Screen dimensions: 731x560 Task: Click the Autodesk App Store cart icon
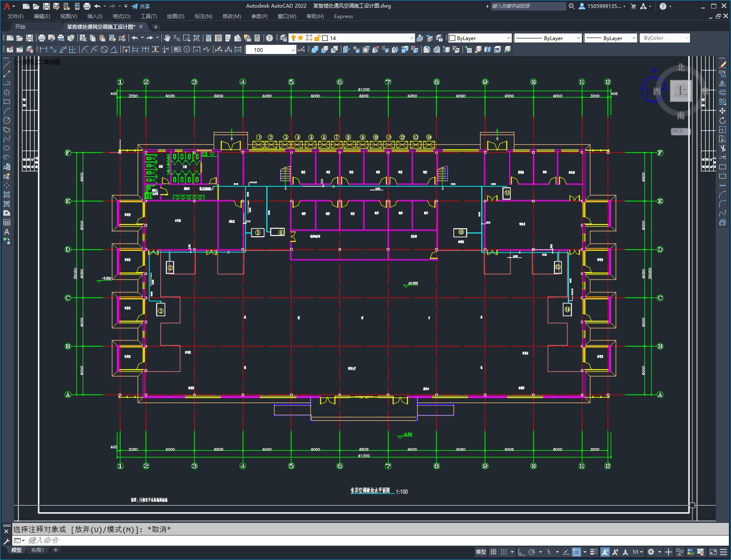[633, 6]
